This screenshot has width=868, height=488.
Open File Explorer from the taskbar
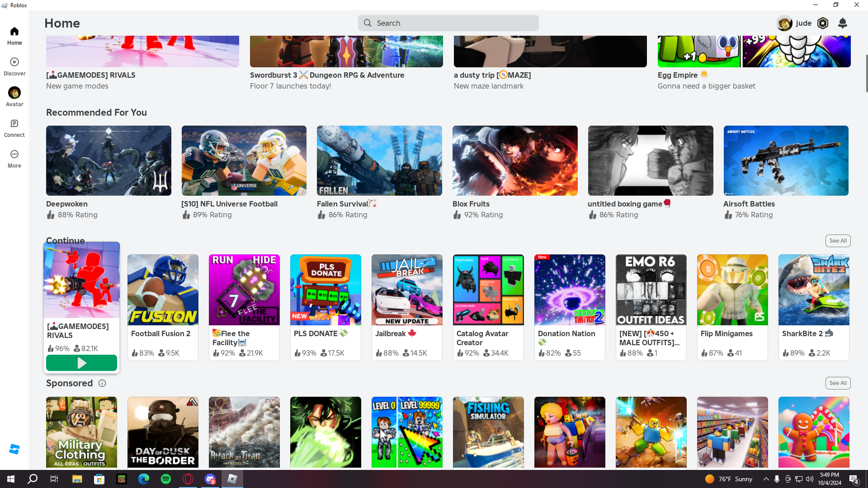pyautogui.click(x=77, y=479)
